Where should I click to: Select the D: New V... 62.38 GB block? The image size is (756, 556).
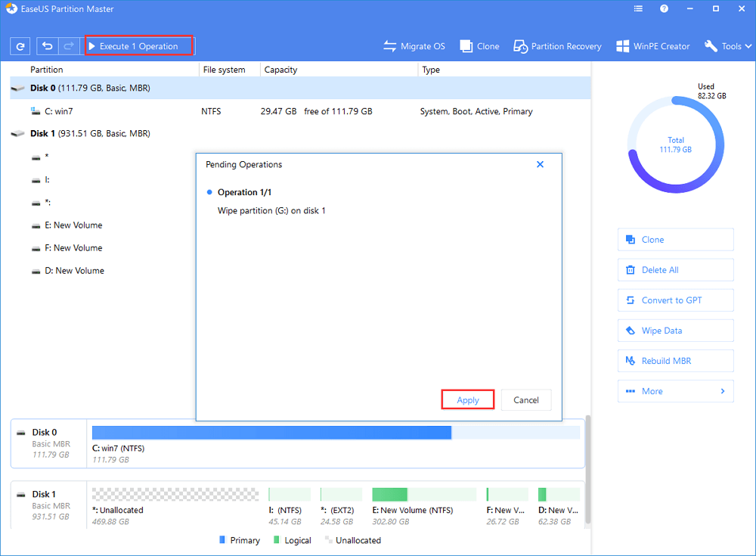tap(559, 505)
